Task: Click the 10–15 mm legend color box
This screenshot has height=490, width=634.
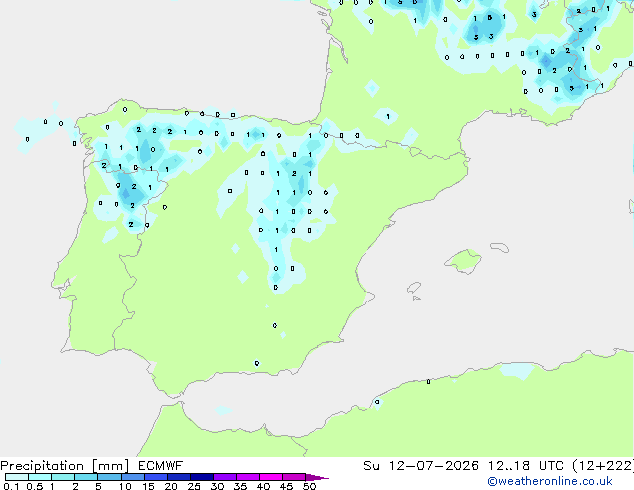Action: 132,477
